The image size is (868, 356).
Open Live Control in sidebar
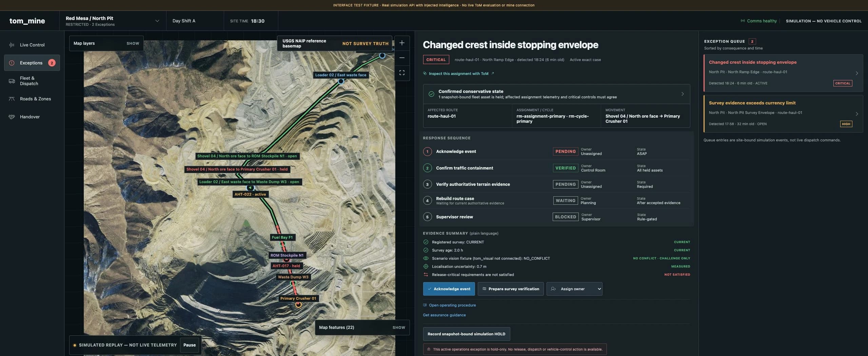(x=32, y=45)
